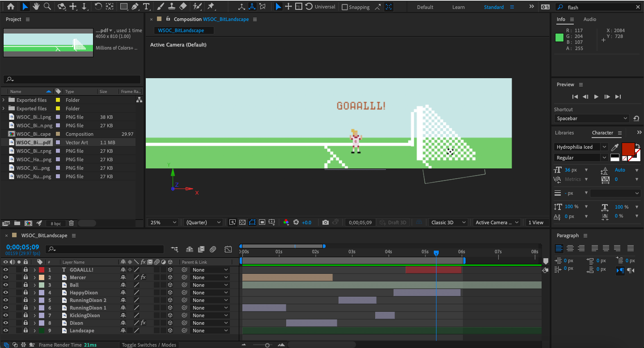This screenshot has width=644, height=348.
Task: Select the Brush tool
Action: (x=161, y=7)
